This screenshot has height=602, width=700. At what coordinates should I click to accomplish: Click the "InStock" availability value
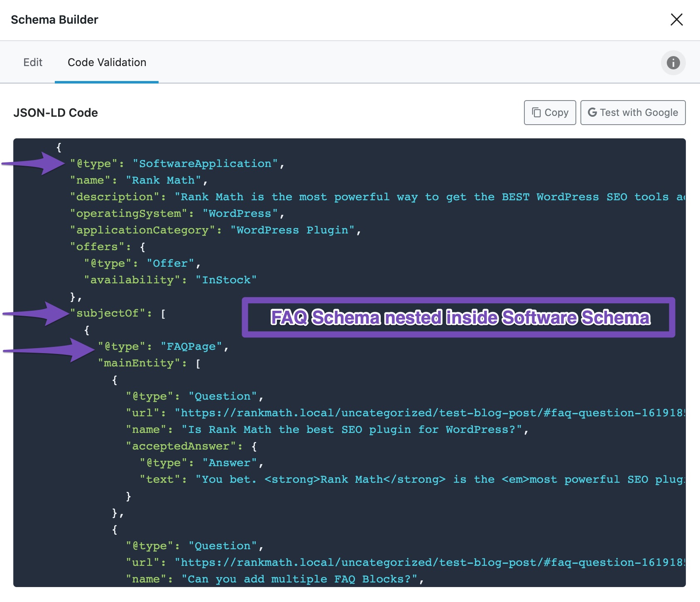[226, 280]
